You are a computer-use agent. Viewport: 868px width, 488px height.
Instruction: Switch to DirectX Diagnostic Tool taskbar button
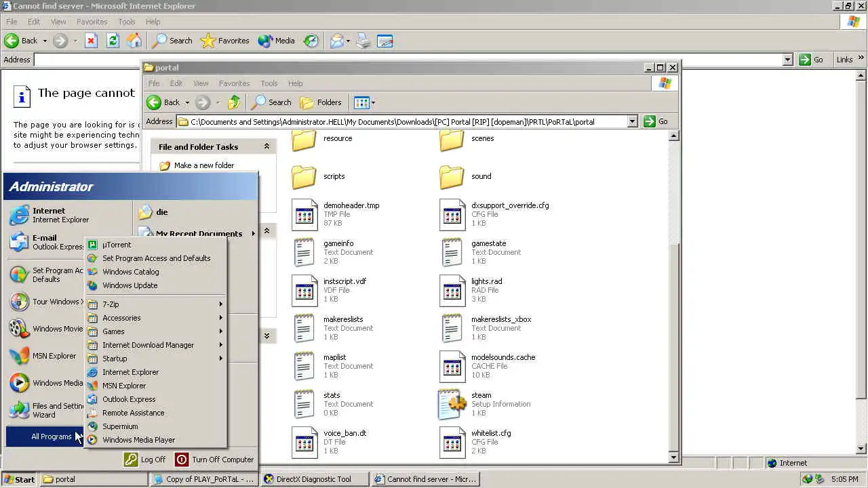click(315, 479)
